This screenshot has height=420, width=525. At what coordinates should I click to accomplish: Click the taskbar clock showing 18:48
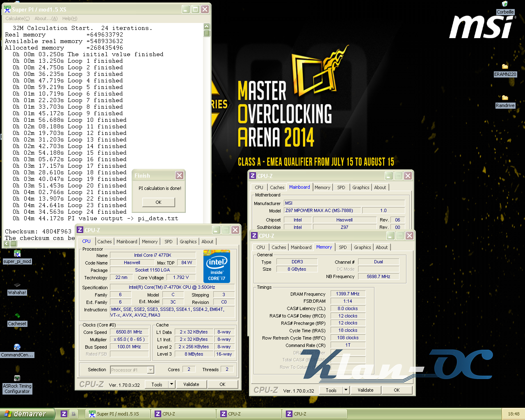(514, 414)
